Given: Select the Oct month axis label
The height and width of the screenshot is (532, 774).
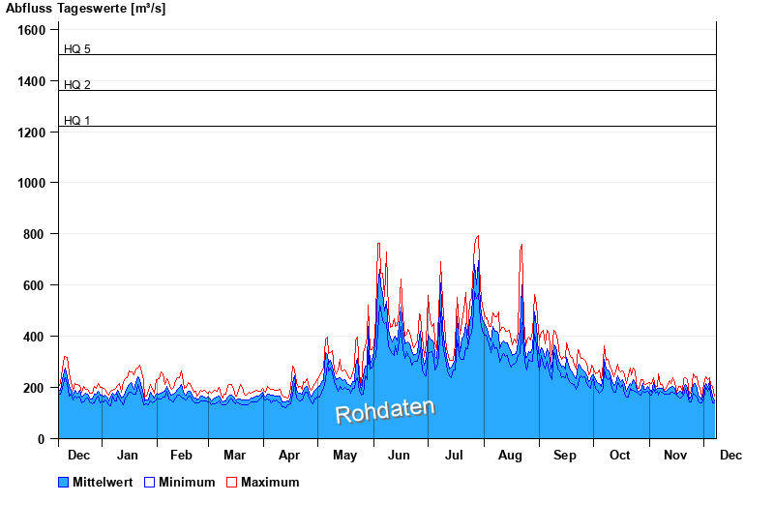Looking at the screenshot, I should [x=619, y=456].
